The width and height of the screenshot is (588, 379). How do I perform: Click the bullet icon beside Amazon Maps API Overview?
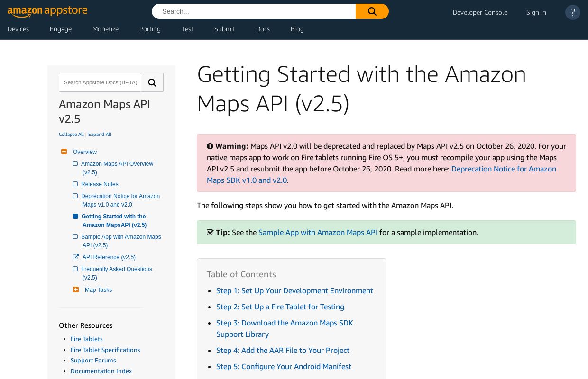coord(75,163)
